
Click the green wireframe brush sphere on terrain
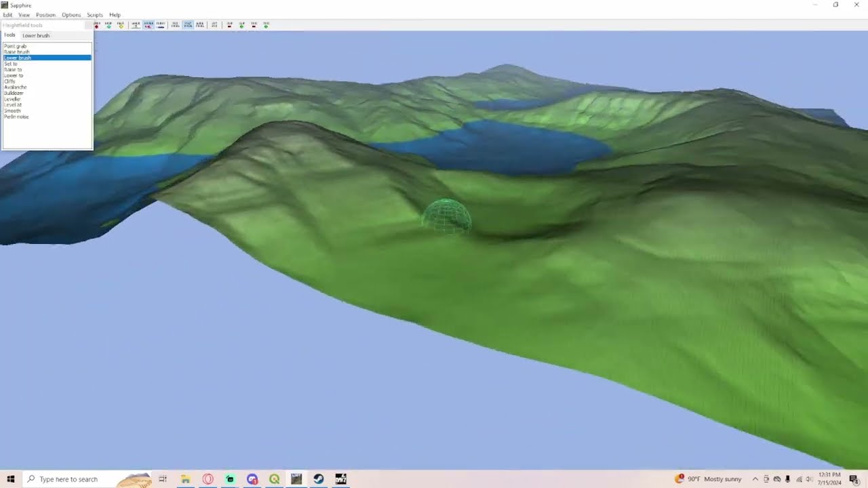pos(446,216)
